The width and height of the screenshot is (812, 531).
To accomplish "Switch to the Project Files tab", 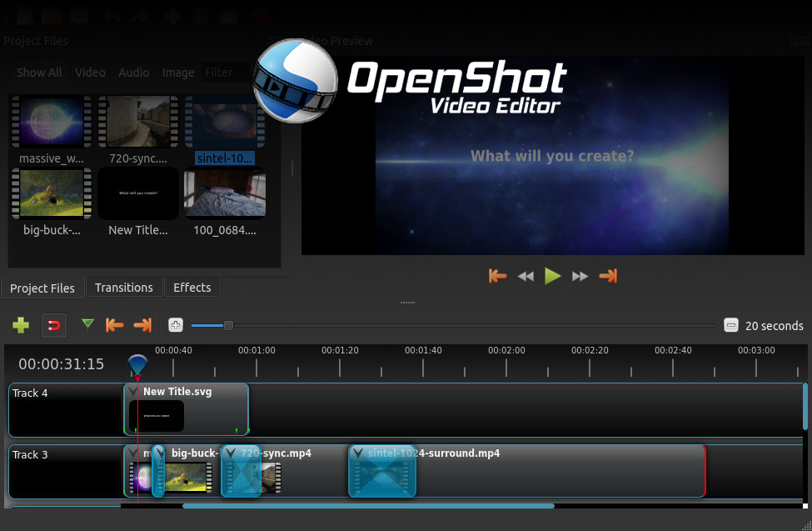I will tap(42, 288).
